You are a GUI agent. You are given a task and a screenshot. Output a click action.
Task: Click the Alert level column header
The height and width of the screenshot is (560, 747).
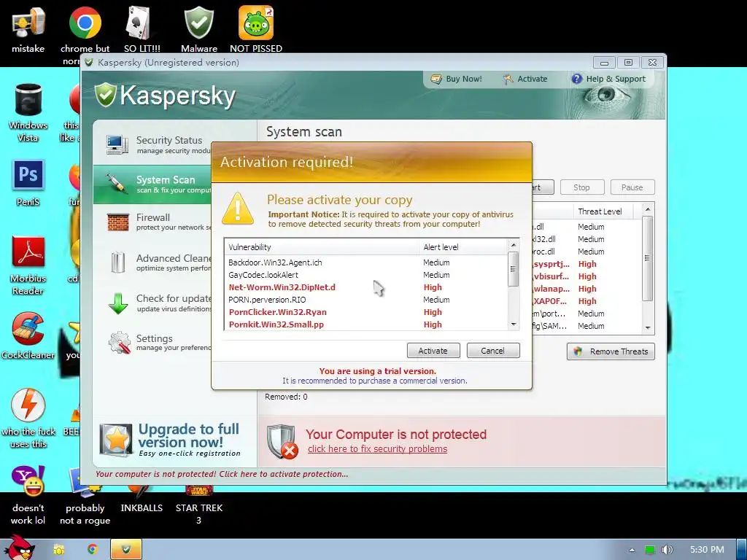[463, 247]
